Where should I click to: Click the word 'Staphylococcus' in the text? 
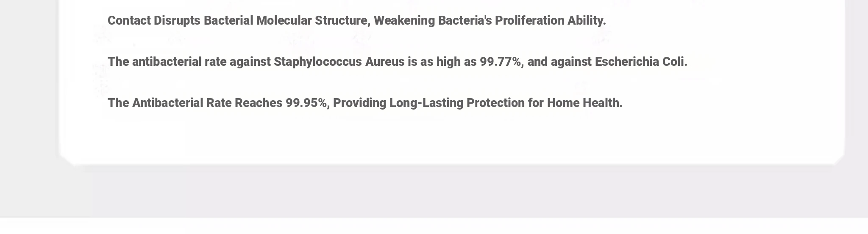point(318,62)
